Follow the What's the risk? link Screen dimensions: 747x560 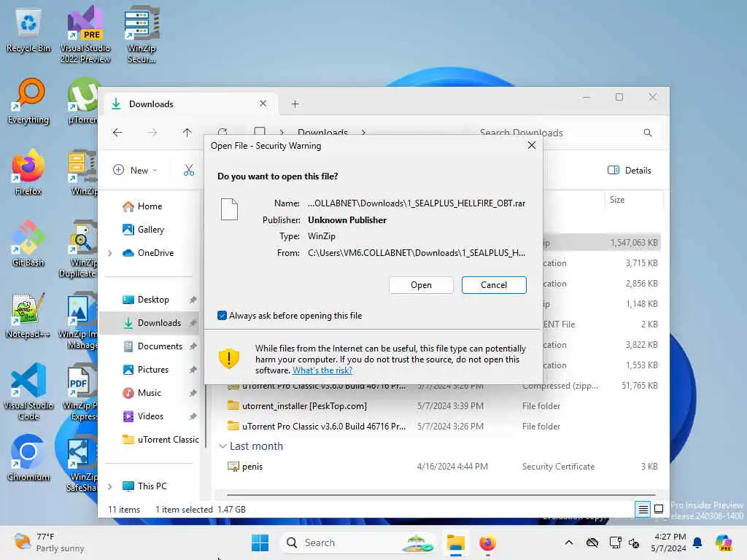click(322, 370)
